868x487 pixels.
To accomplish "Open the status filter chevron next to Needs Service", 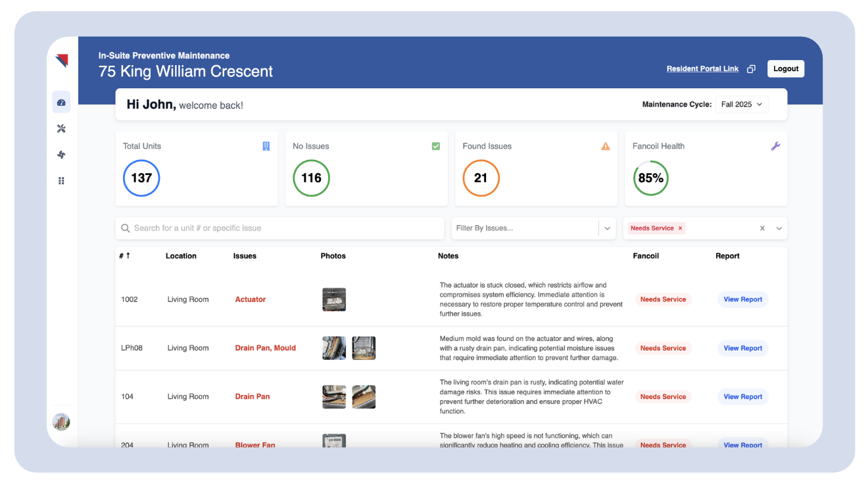I will 779,228.
